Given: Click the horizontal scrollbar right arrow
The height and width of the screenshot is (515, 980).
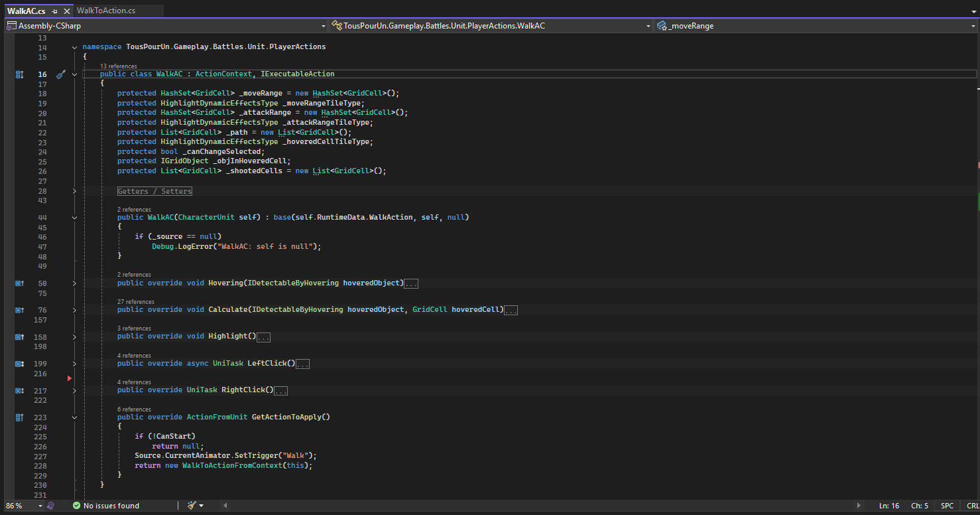Looking at the screenshot, I should tap(859, 506).
